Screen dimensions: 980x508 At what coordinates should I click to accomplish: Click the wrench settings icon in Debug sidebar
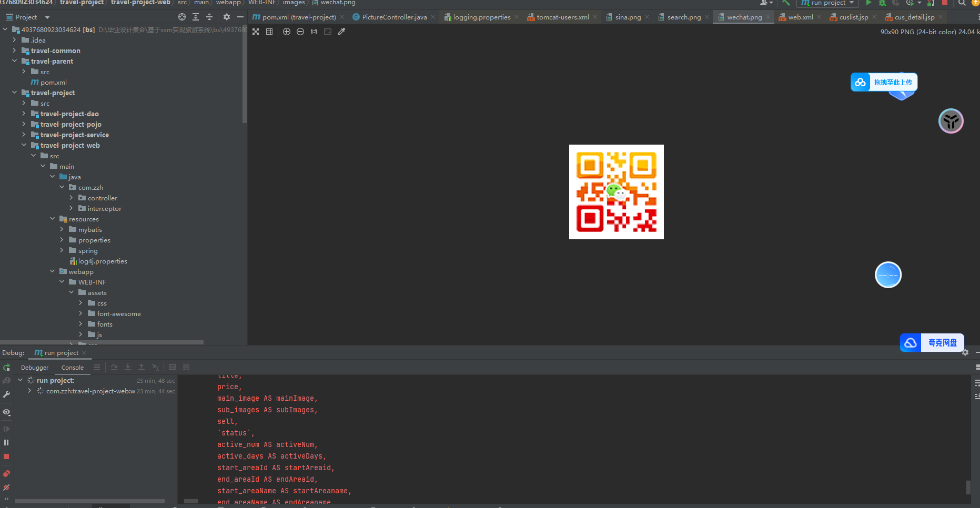click(6, 394)
